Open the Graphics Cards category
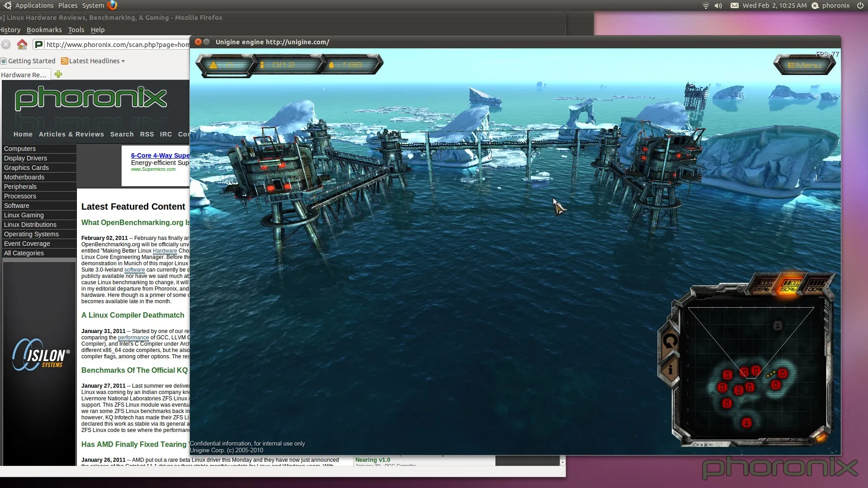This screenshot has height=488, width=868. (39, 168)
